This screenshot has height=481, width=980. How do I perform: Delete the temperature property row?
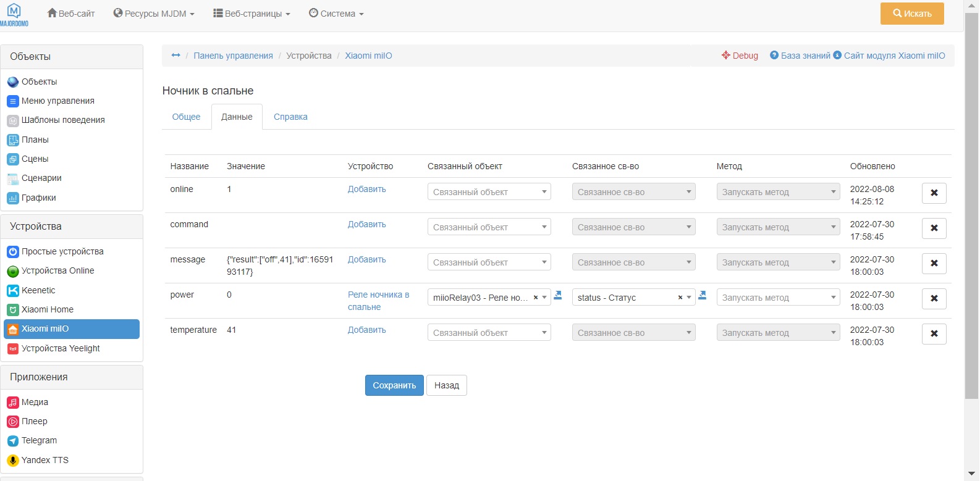(934, 334)
